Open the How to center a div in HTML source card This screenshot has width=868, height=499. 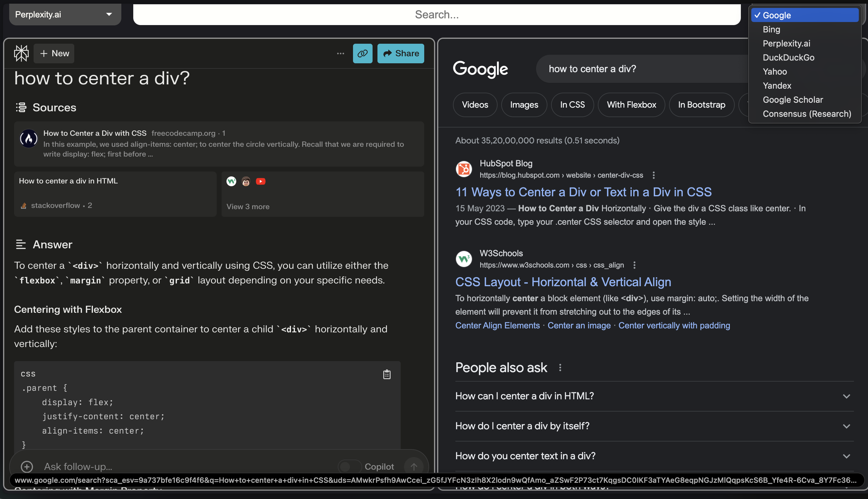pyautogui.click(x=115, y=194)
